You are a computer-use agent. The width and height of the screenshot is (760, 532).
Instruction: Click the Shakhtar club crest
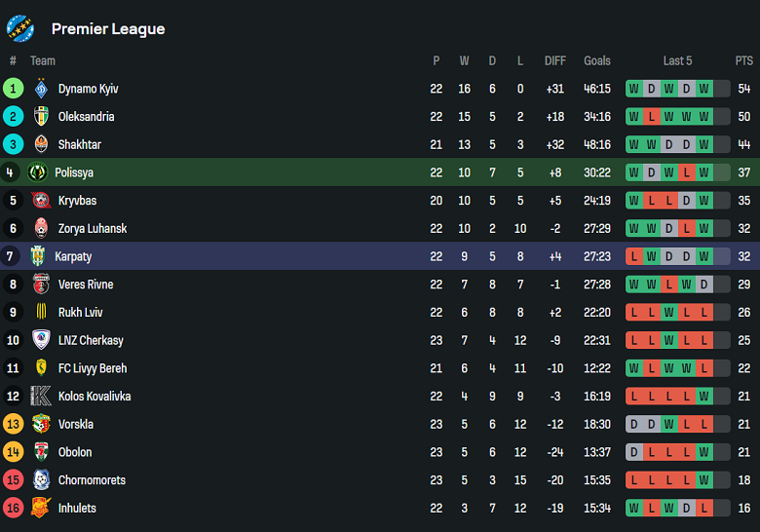pyautogui.click(x=41, y=145)
